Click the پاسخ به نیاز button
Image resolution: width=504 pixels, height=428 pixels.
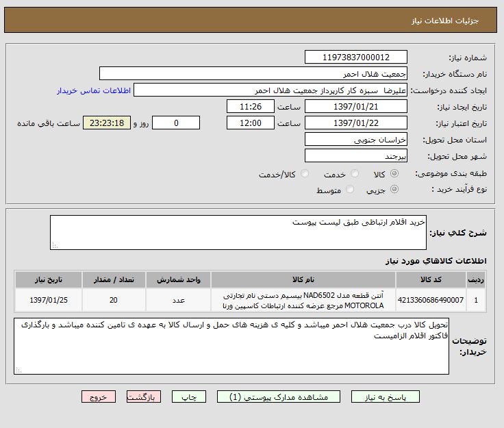click(384, 397)
